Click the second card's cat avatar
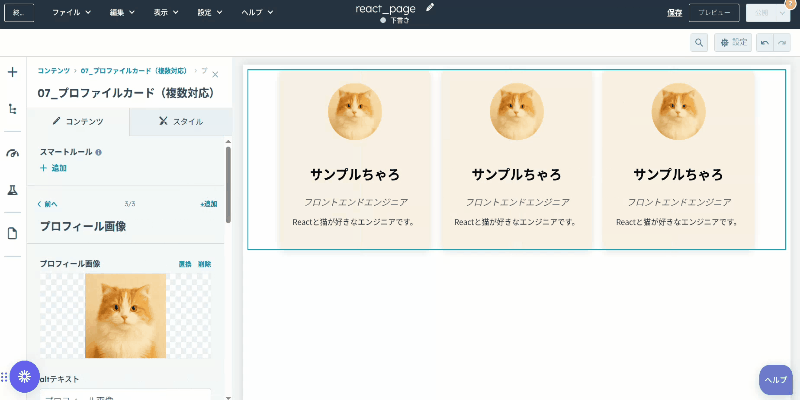Image resolution: width=800 pixels, height=400 pixels. click(x=516, y=112)
